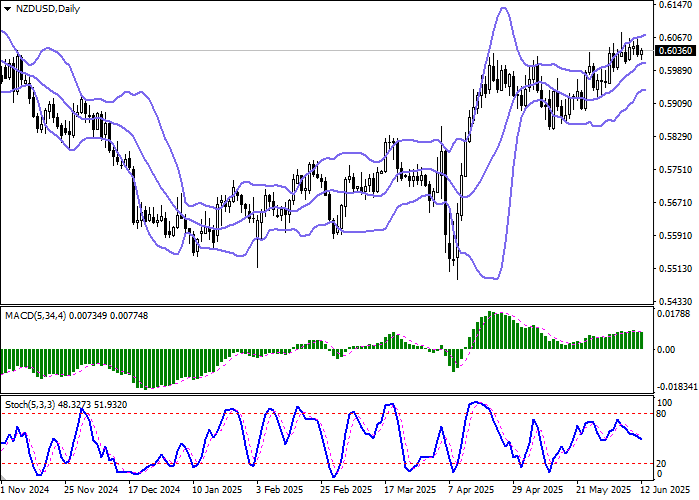699x500 pixels.
Task: Click the 0.01788 MACD scale value
Action: pos(672,315)
